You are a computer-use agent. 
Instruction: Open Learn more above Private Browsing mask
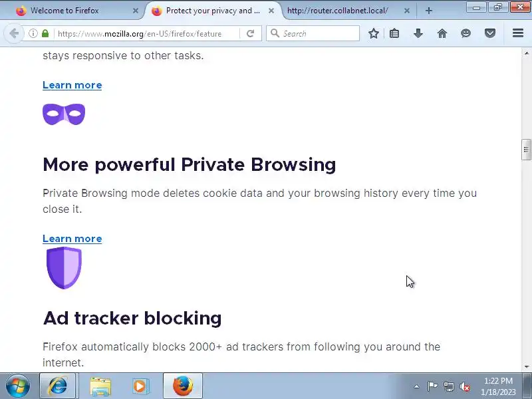pos(72,85)
